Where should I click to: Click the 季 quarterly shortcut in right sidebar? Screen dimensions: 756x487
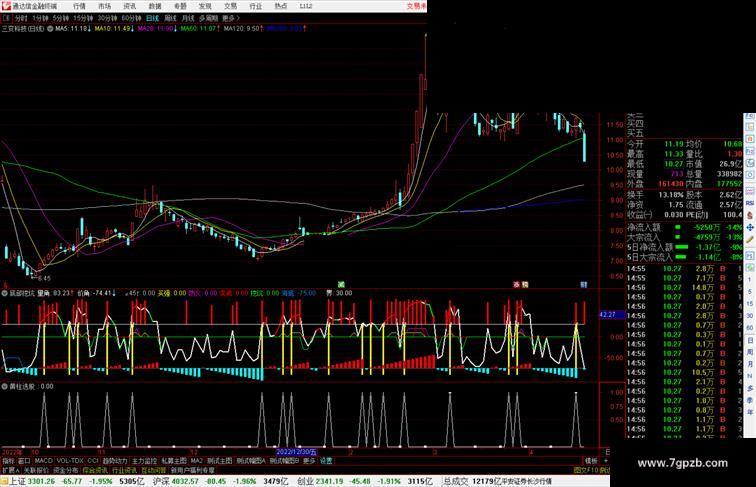tap(750, 400)
